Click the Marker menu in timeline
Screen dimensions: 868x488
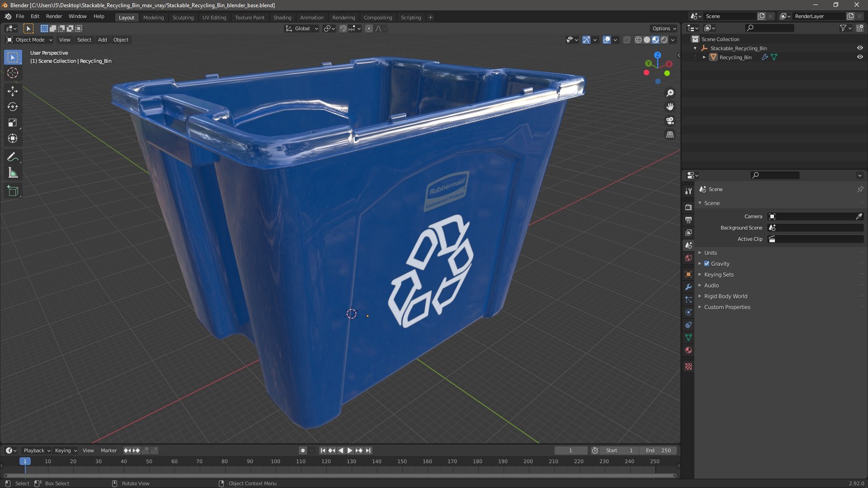click(108, 450)
